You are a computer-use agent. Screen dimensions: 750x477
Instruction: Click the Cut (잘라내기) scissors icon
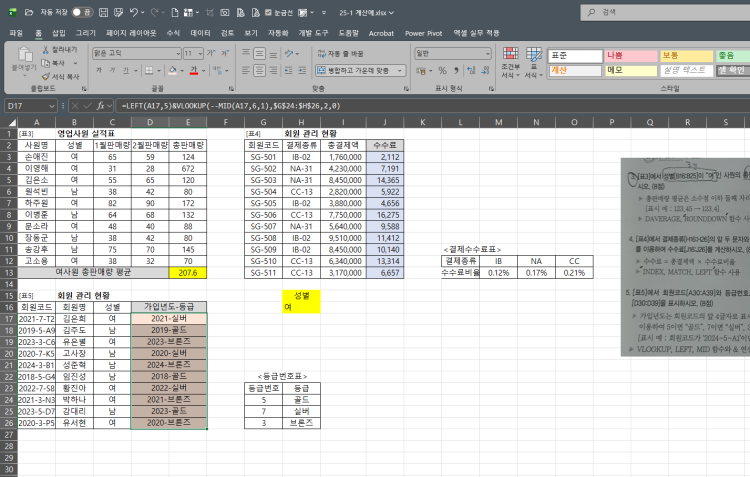(x=46, y=49)
